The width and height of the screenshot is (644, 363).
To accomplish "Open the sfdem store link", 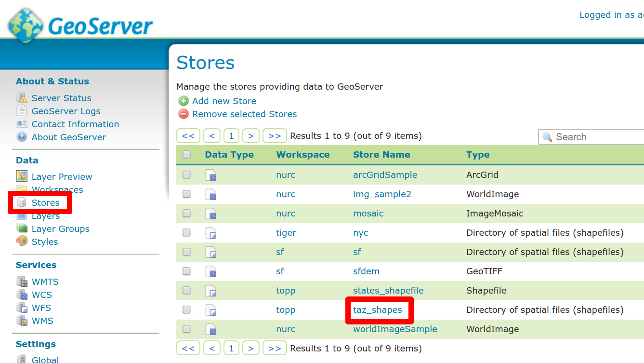I will 366,271.
